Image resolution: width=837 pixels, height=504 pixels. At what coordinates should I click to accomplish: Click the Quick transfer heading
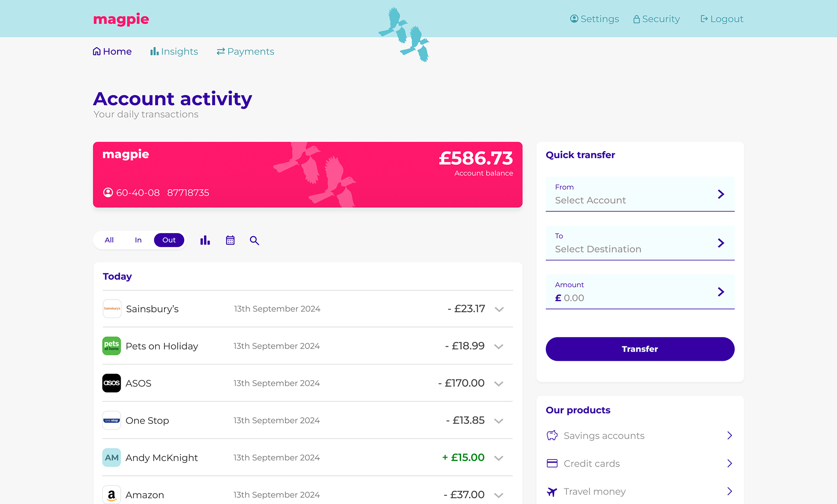tap(580, 155)
